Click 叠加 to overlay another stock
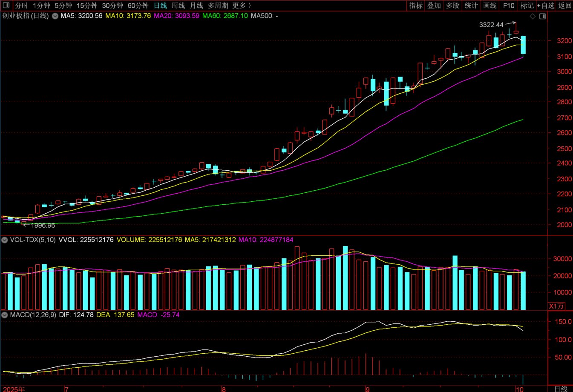Image resolution: width=573 pixels, height=392 pixels. (x=434, y=6)
